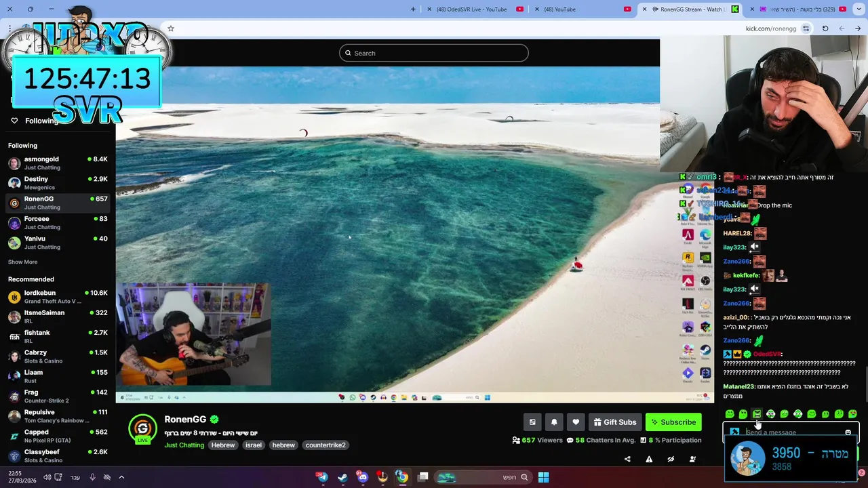Click the microphone icon in the system tray
The image size is (868, 488).
(93, 477)
